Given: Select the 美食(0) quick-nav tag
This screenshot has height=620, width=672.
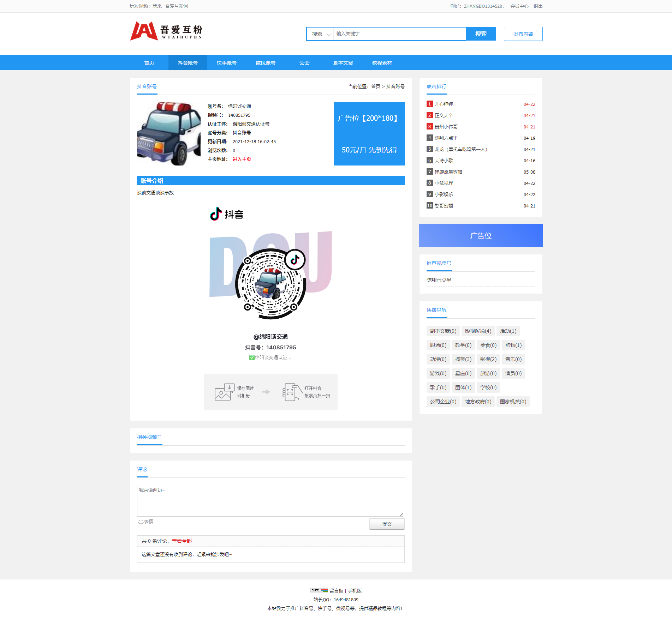Looking at the screenshot, I should coord(488,345).
